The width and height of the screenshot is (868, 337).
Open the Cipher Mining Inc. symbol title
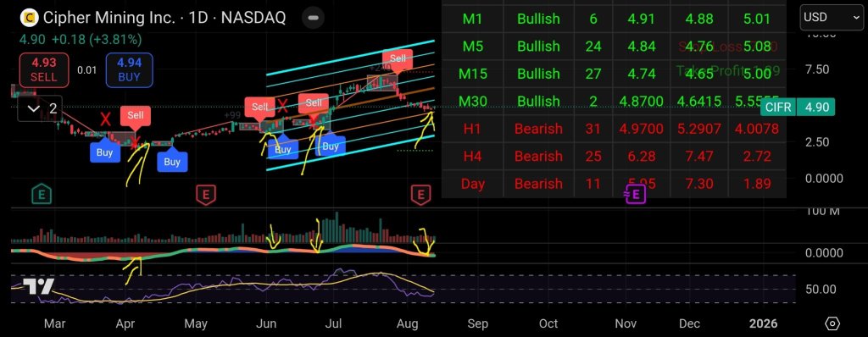164,18
